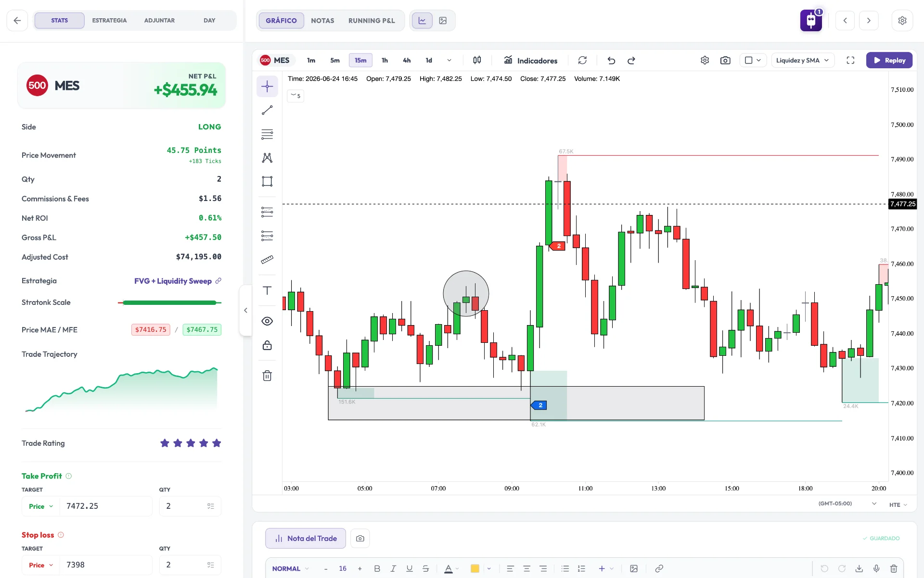Click the Stop loss target price field

click(105, 565)
